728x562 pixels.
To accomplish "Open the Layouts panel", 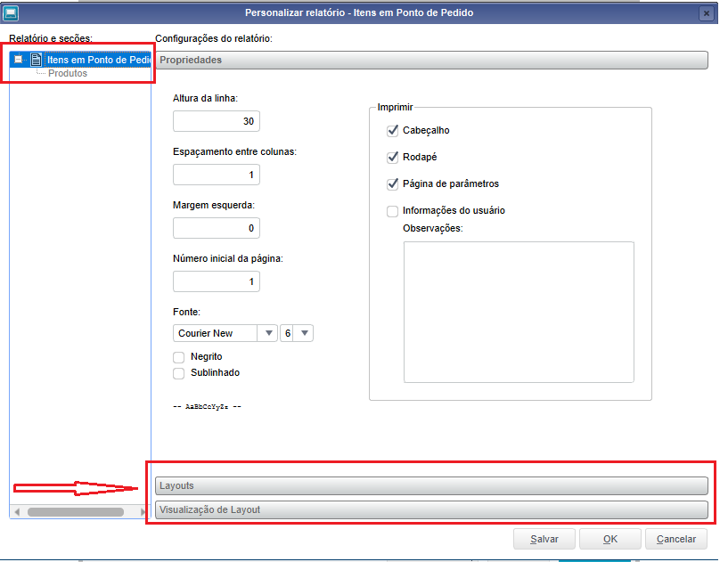I will coord(431,485).
